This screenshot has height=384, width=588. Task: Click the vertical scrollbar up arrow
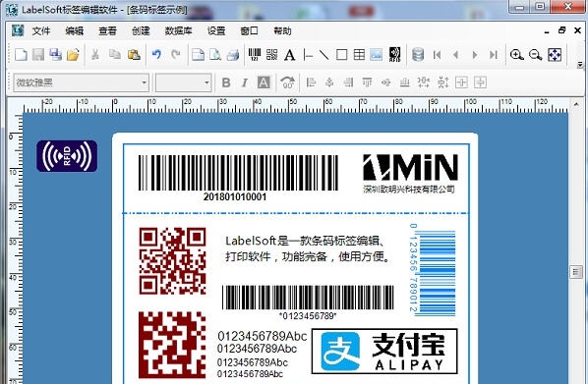click(576, 104)
